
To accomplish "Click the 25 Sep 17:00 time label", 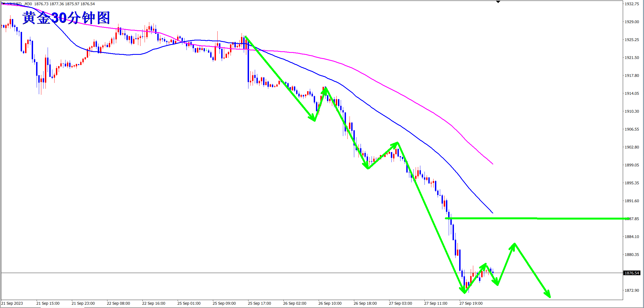I will point(259,303).
